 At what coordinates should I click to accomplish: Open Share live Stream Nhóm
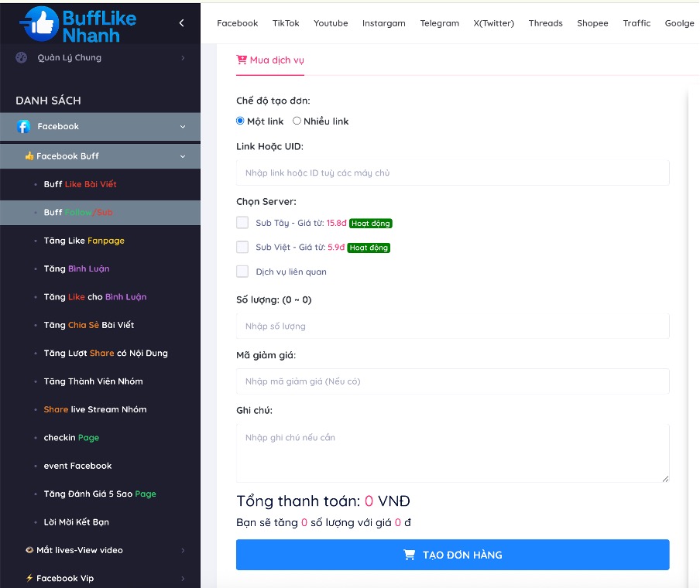pyautogui.click(x=95, y=409)
